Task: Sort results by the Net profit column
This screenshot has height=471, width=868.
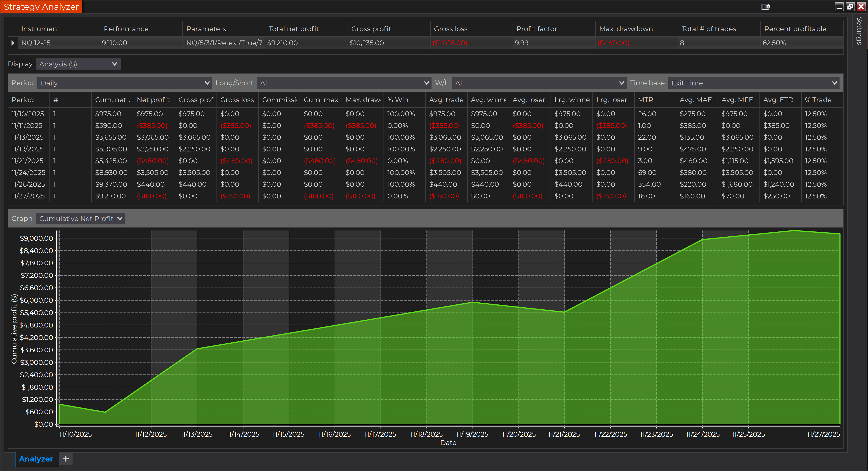Action: pyautogui.click(x=153, y=100)
